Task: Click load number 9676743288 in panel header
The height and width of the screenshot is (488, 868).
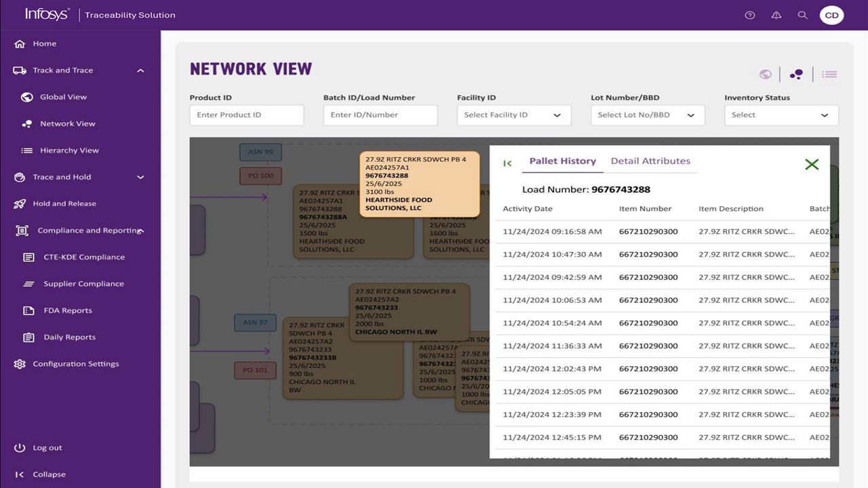Action: pyautogui.click(x=620, y=190)
